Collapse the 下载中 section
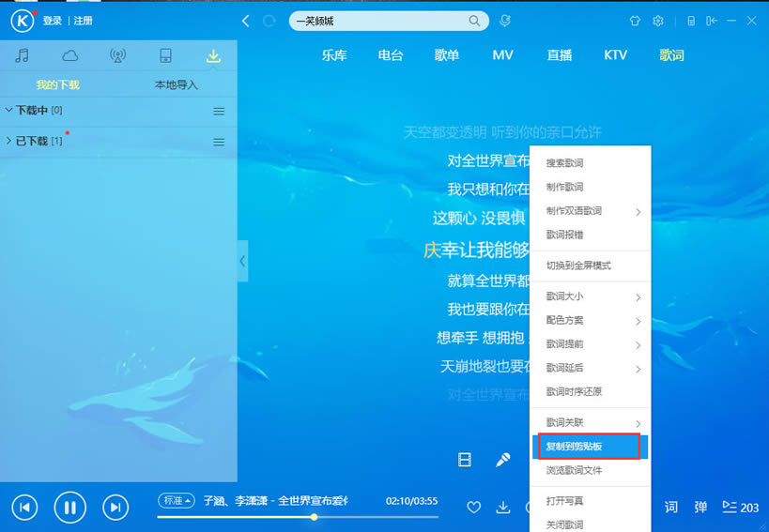Image resolution: width=769 pixels, height=532 pixels. (8, 110)
